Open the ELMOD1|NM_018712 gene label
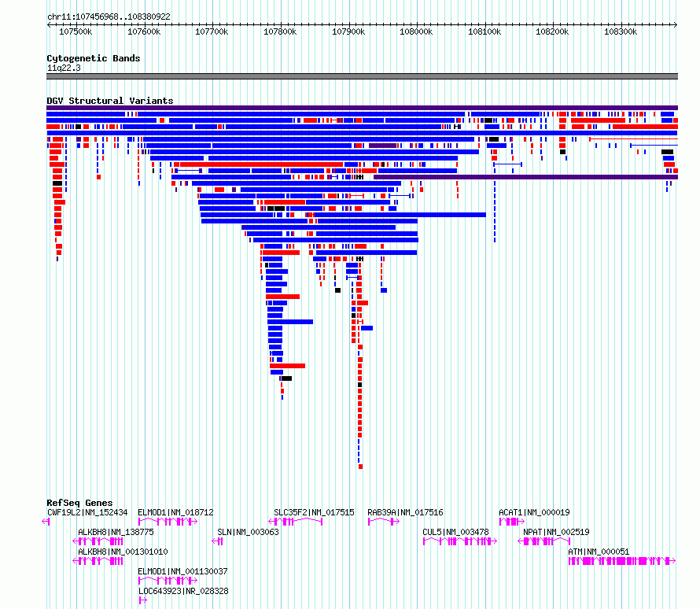Screen dimensions: 700x609 point(175,512)
